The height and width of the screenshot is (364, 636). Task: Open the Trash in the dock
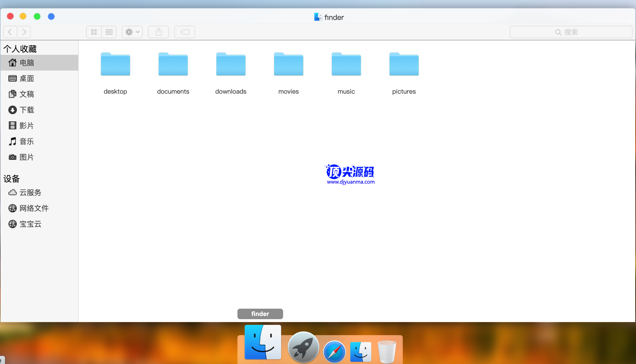coord(387,352)
